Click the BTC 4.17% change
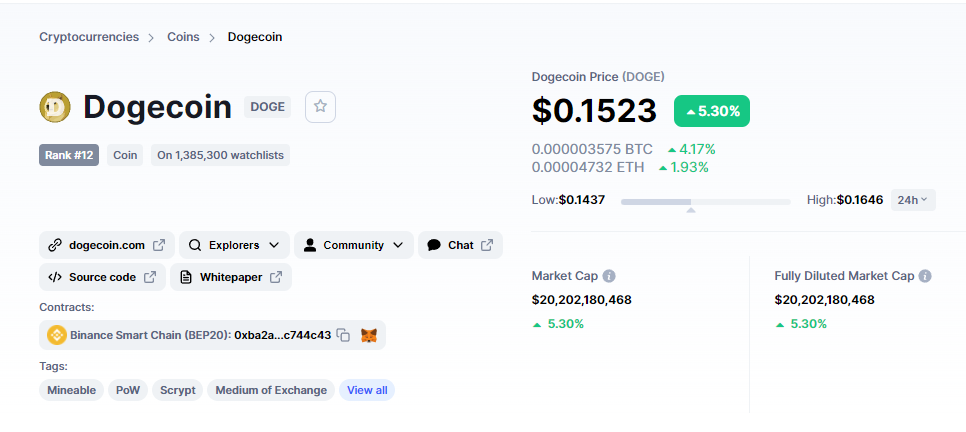Screen dimensions: 966x432 click(692, 149)
